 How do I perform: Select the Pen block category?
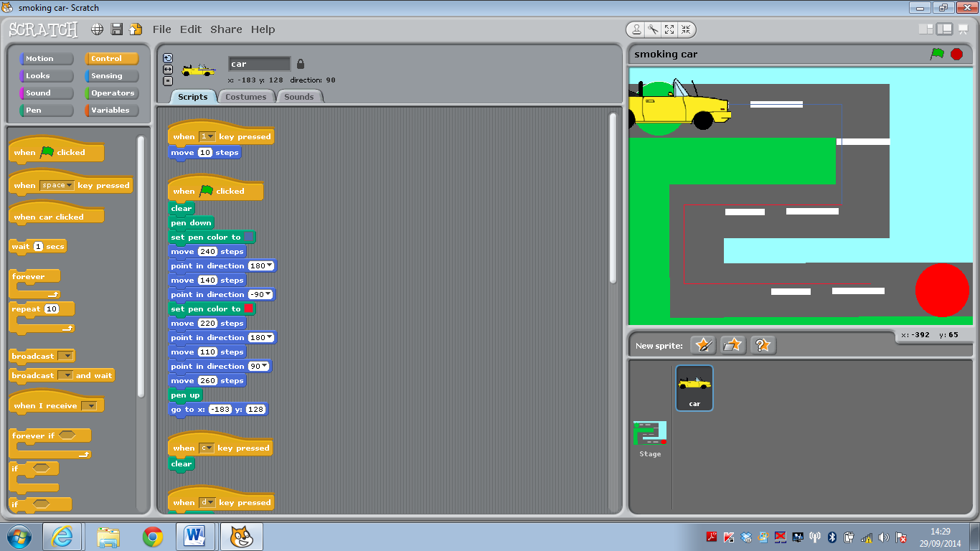pos(47,110)
